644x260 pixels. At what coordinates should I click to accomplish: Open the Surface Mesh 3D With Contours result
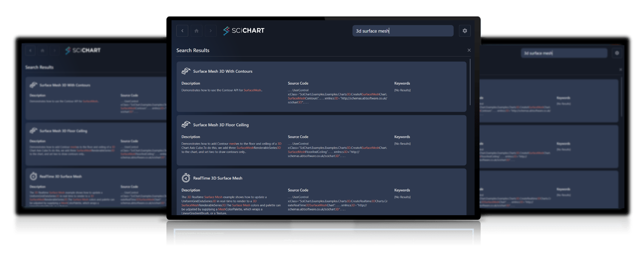222,71
